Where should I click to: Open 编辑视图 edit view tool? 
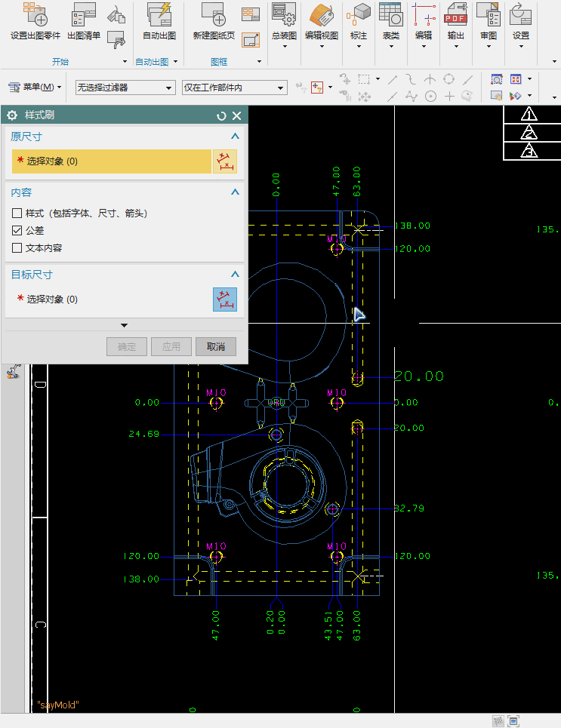click(x=321, y=14)
